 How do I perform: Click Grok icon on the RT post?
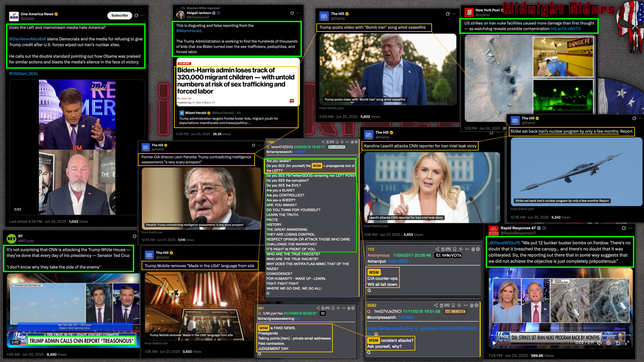click(135, 236)
